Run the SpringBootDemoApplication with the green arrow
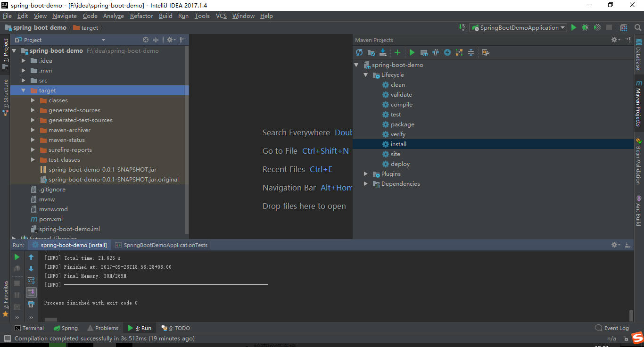Screen dimensions: 644x347 pyautogui.click(x=573, y=27)
